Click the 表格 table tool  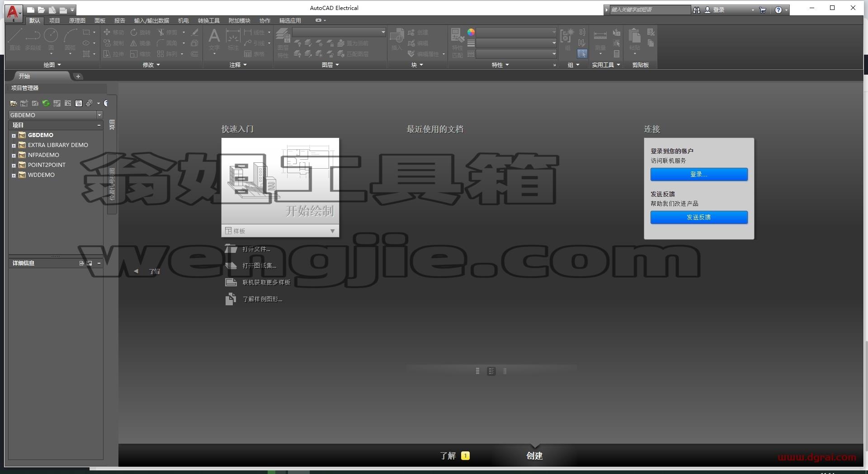(x=254, y=54)
